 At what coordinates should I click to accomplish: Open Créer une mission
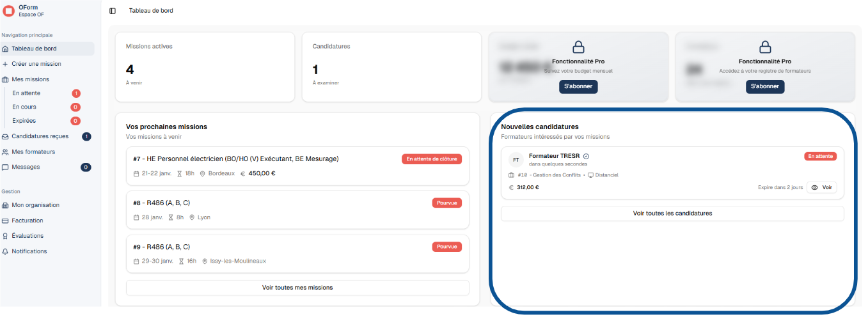click(36, 64)
